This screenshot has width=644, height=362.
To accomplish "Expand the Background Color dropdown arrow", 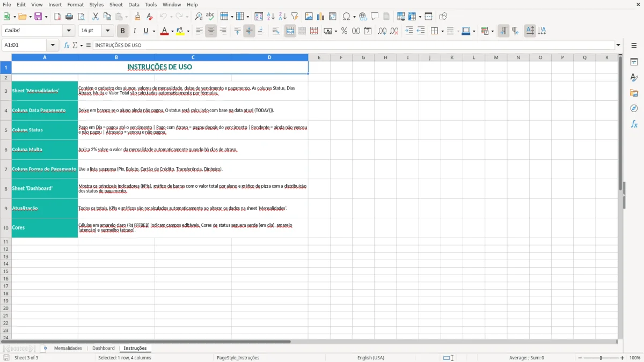I will click(188, 31).
